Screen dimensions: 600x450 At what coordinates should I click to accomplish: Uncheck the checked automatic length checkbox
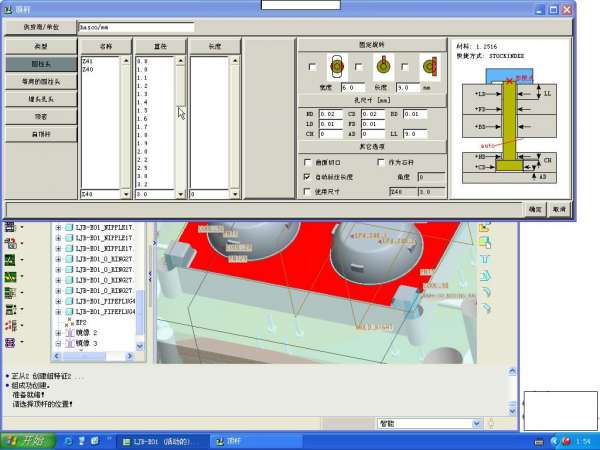[x=307, y=177]
